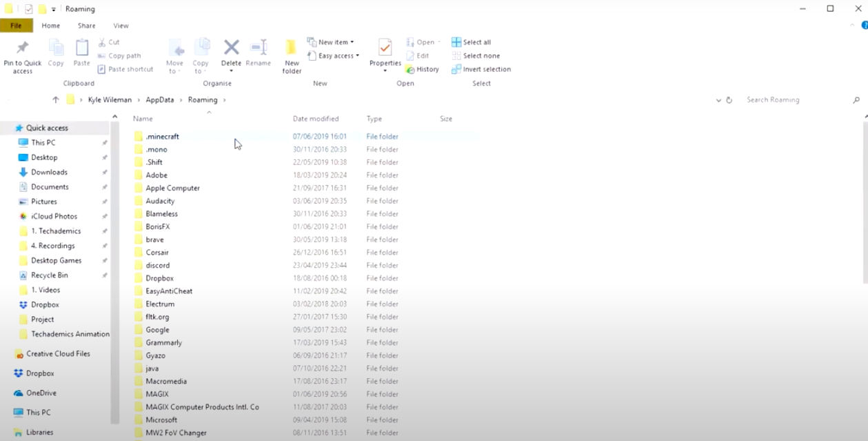Open Downloads in the navigation pane
The image size is (868, 441).
click(49, 172)
